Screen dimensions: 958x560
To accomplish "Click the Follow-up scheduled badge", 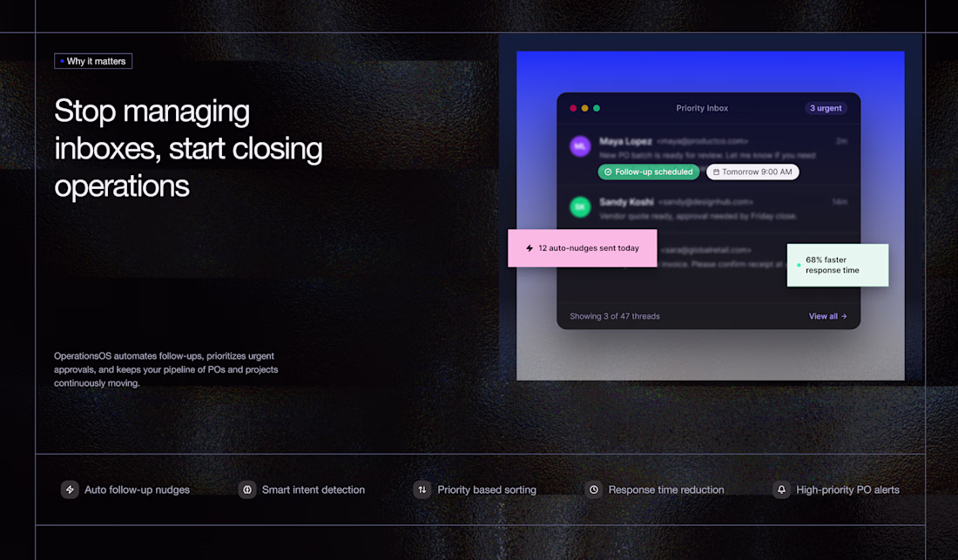I will (x=648, y=172).
